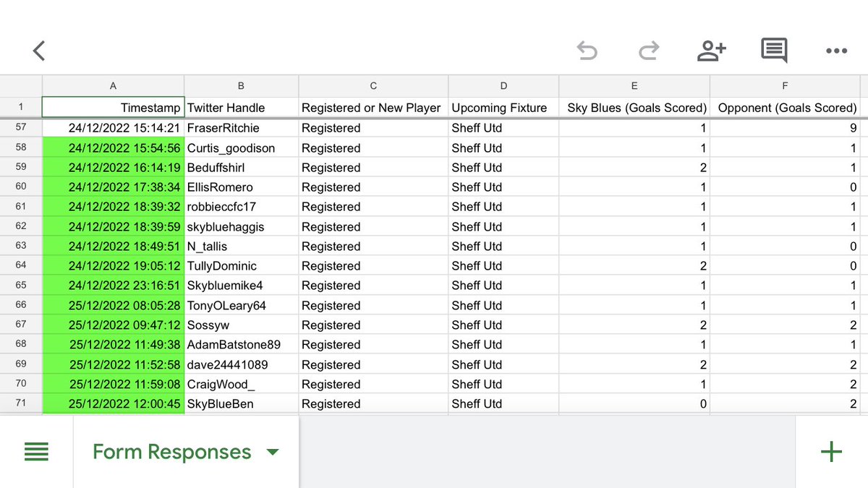The height and width of the screenshot is (488, 868).
Task: Expand the Form Responses tab dropdown arrow
Action: (x=273, y=453)
